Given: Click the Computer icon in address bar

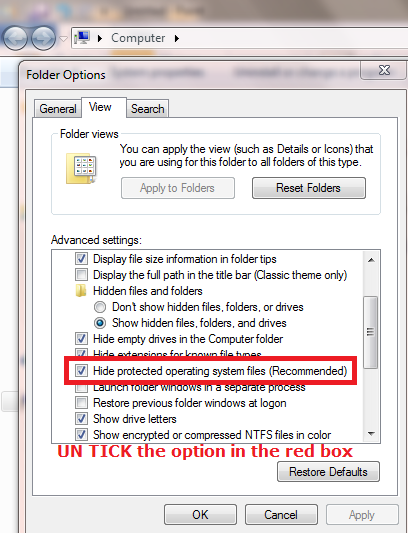Looking at the screenshot, I should [83, 38].
